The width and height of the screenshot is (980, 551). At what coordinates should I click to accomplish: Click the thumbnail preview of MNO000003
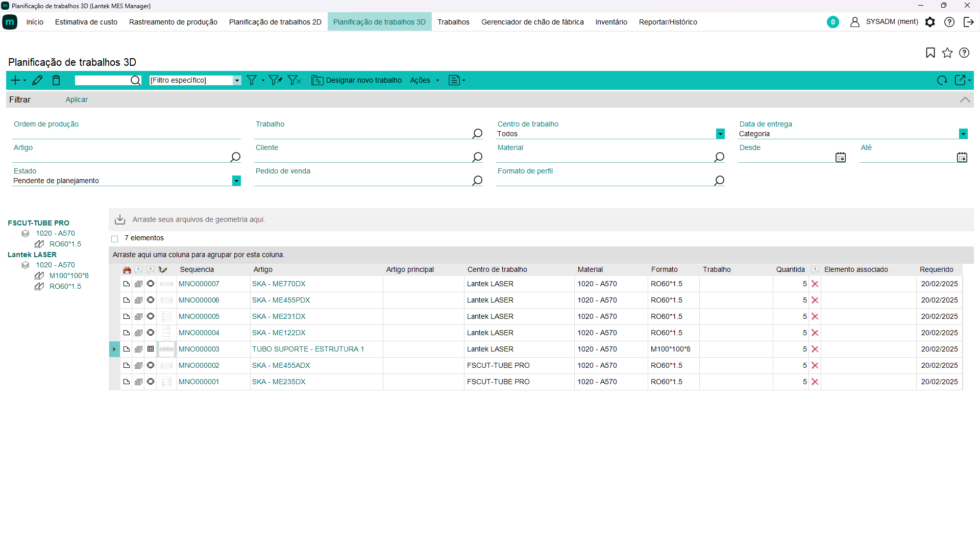tap(166, 349)
